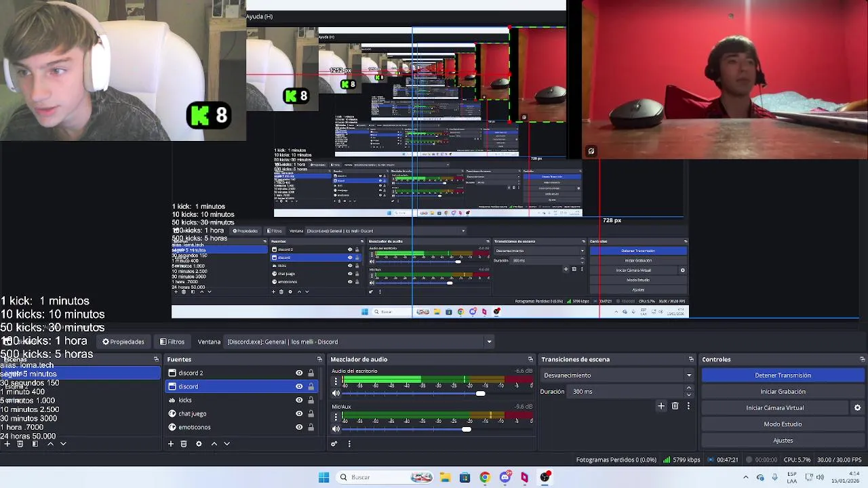Adjust Mic/Aux volume slider

pyautogui.click(x=467, y=428)
